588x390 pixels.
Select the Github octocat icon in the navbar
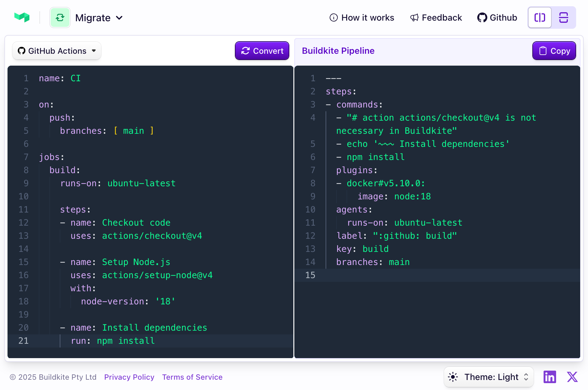[x=482, y=17]
